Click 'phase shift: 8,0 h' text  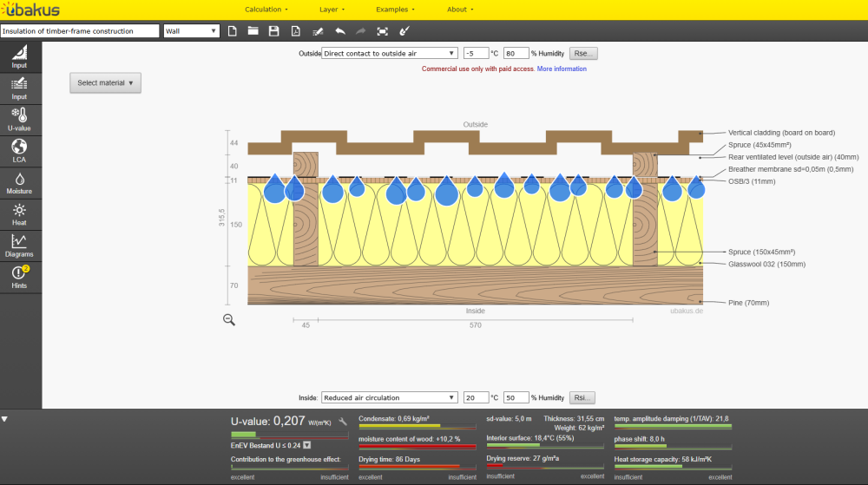click(x=639, y=439)
